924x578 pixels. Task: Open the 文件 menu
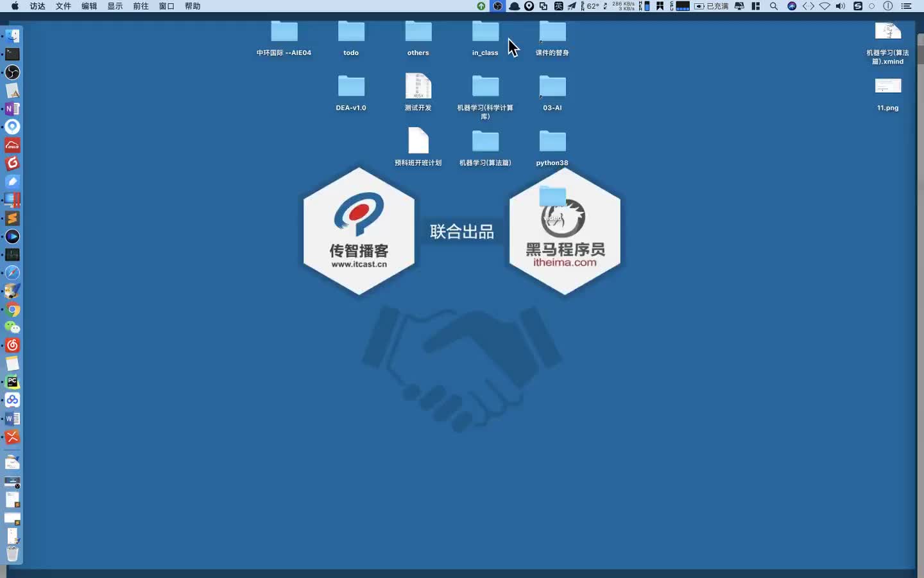pyautogui.click(x=63, y=6)
